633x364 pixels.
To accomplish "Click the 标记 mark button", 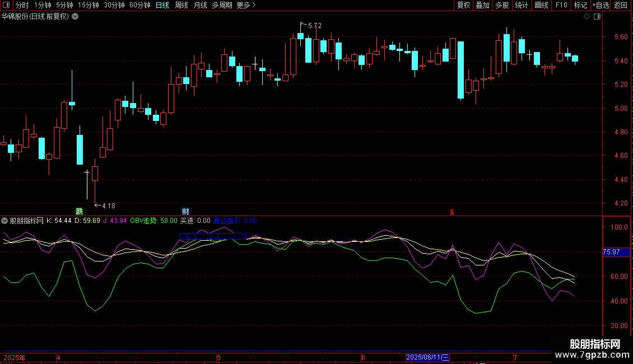I will 580,5.
